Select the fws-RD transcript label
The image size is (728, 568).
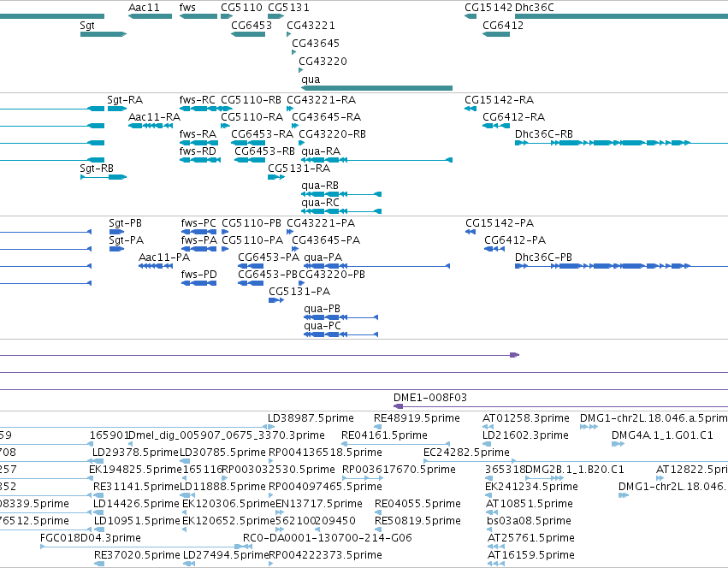198,151
